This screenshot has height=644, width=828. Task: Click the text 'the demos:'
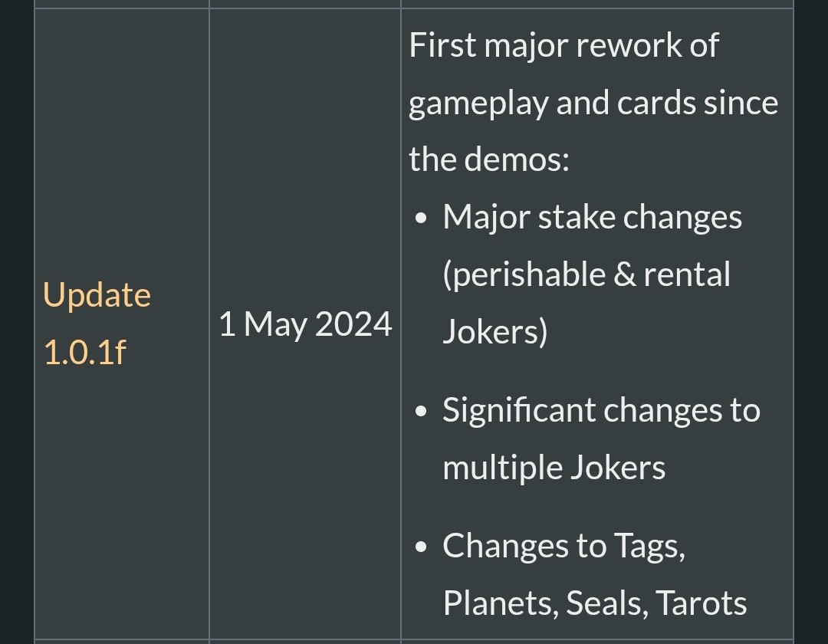tap(489, 159)
